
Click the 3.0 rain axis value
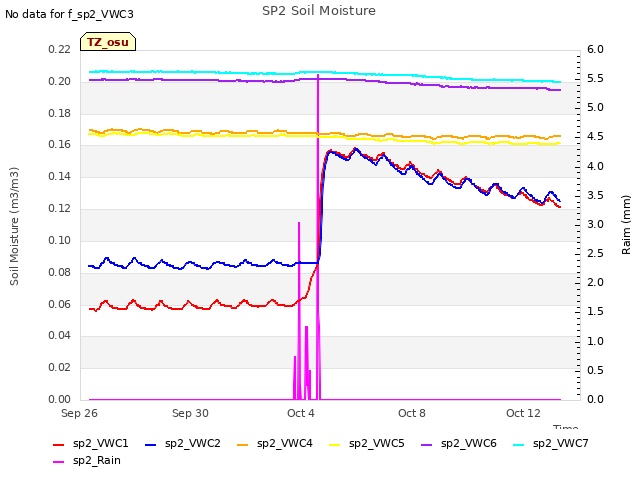point(595,224)
